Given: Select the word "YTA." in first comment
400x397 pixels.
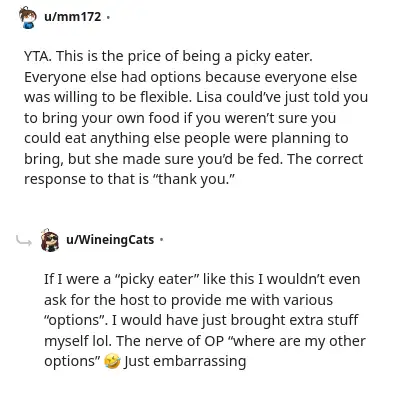Looking at the screenshot, I should (38, 56).
